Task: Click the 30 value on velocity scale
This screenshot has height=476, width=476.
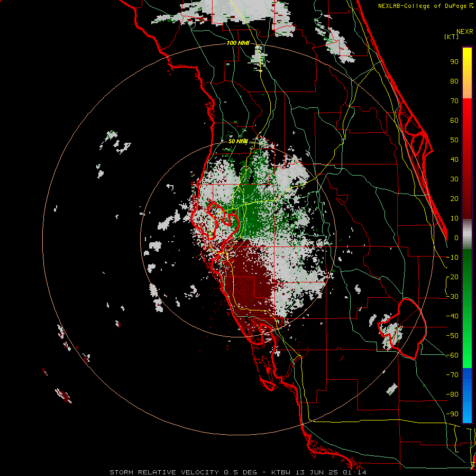Action: (x=454, y=179)
